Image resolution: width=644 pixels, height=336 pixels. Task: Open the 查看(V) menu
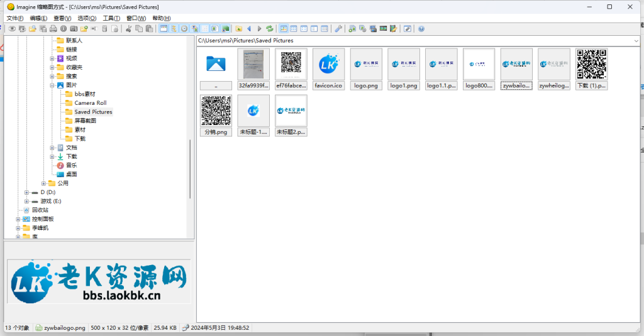point(62,18)
